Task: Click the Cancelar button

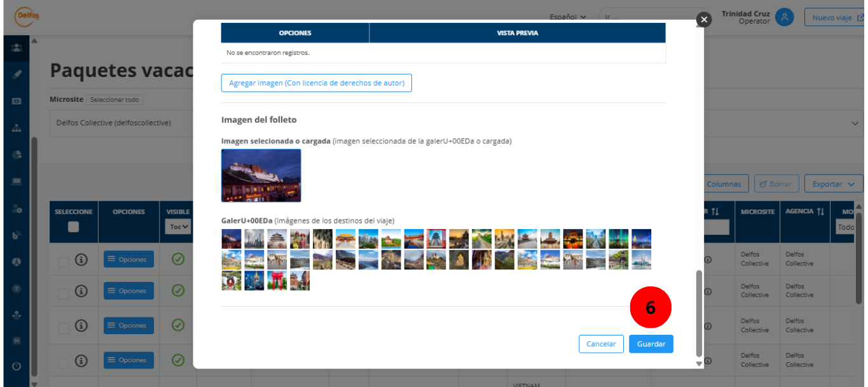Action: point(601,344)
